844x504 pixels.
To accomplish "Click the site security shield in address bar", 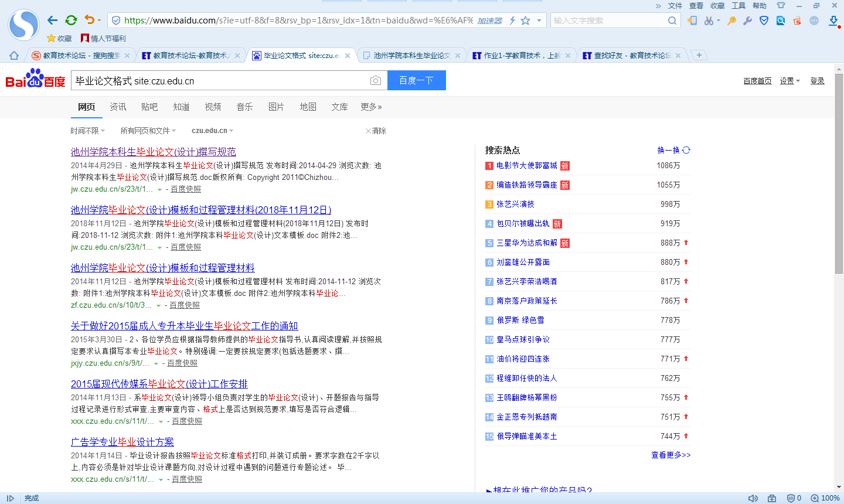I will point(116,21).
